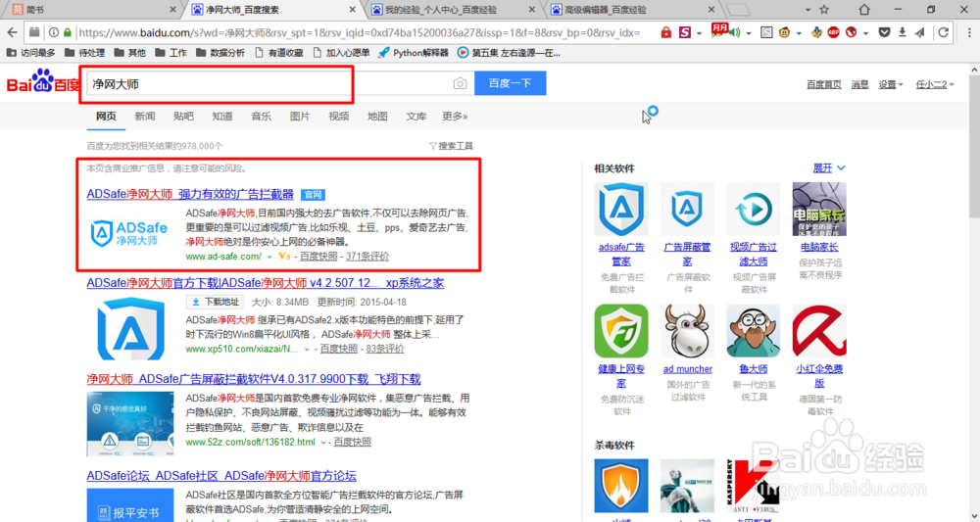Open the 访问最多 bookmarks folder
The width and height of the screenshot is (980, 522).
[x=30, y=53]
